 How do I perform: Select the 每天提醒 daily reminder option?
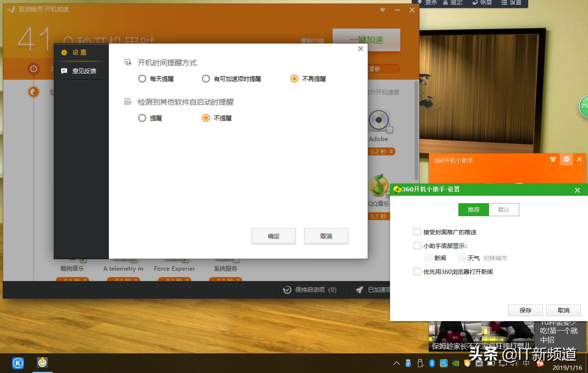(x=142, y=79)
